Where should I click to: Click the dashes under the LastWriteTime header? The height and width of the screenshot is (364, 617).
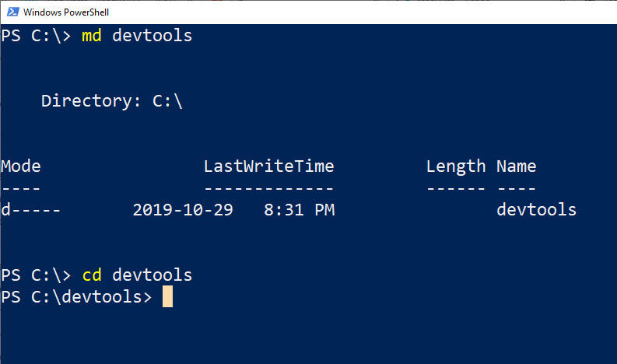click(268, 187)
